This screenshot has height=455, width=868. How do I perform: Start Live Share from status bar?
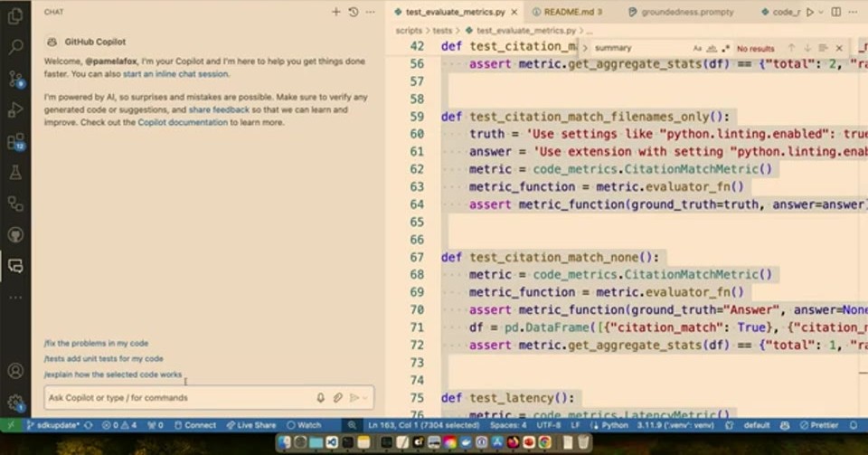tap(250, 425)
